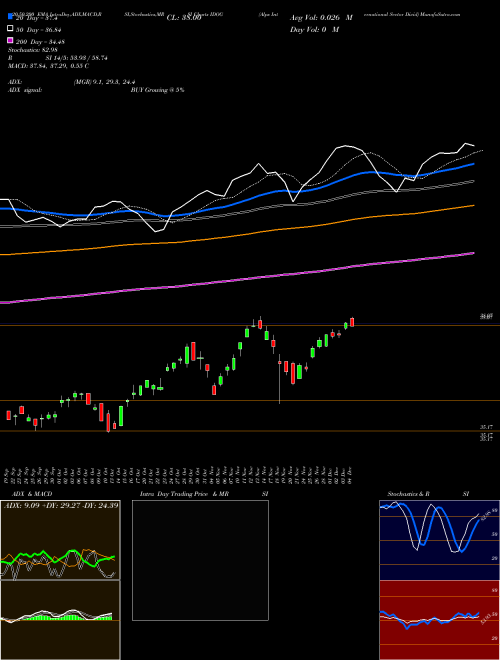Click the long-wick candle at the November dip
Screen dimensions: 500x660
coord(279,379)
